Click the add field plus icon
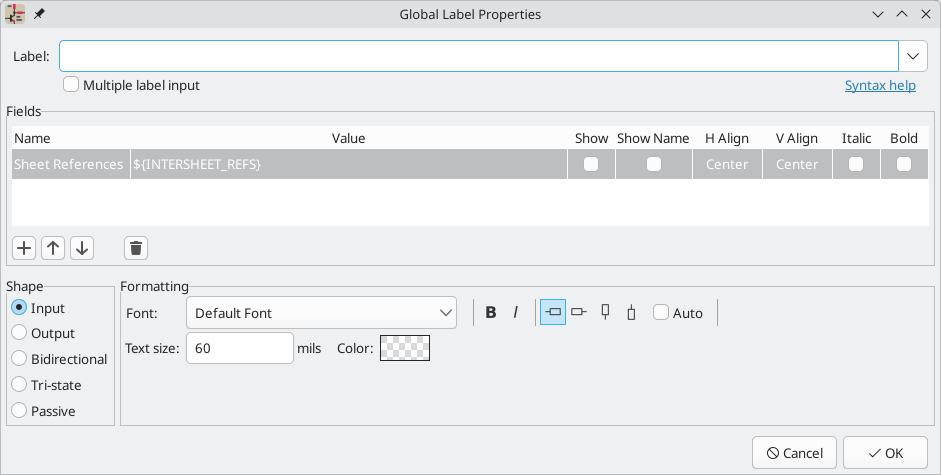The width and height of the screenshot is (941, 475). (26, 248)
